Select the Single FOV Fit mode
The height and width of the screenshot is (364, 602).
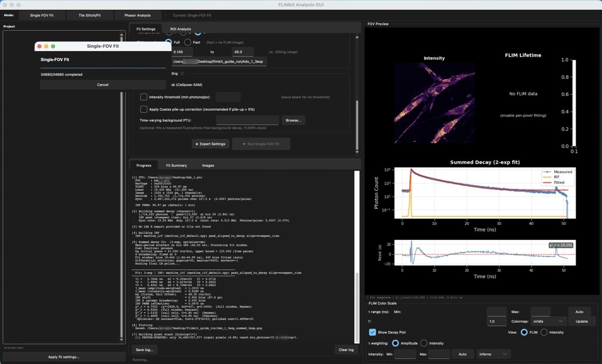click(42, 15)
